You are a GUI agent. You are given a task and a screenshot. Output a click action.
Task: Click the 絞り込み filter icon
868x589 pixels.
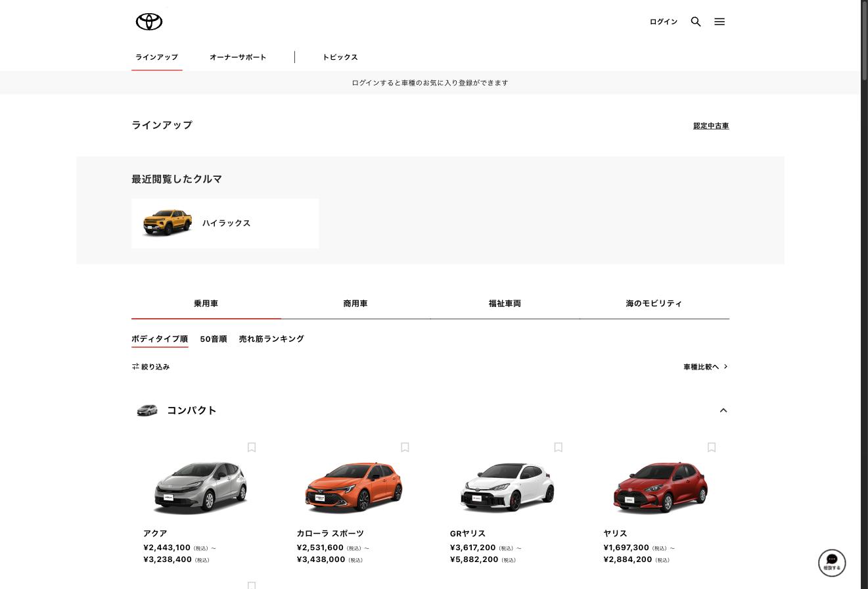pyautogui.click(x=135, y=367)
